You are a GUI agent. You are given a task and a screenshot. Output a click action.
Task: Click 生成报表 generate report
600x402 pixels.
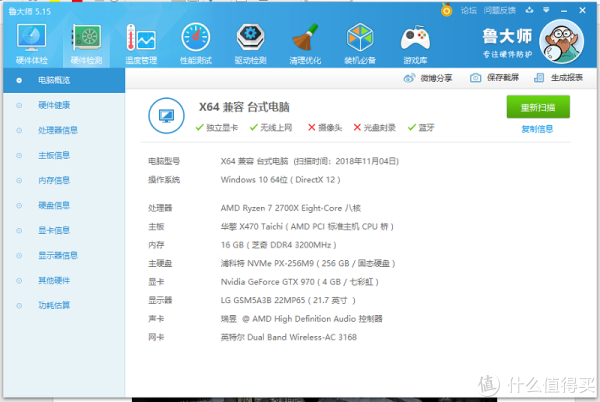click(x=558, y=78)
